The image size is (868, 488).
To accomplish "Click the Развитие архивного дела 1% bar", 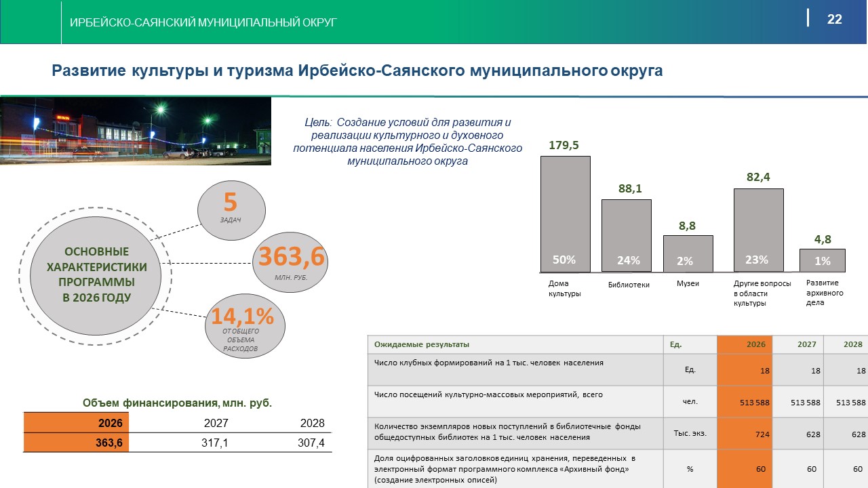I will [x=822, y=260].
